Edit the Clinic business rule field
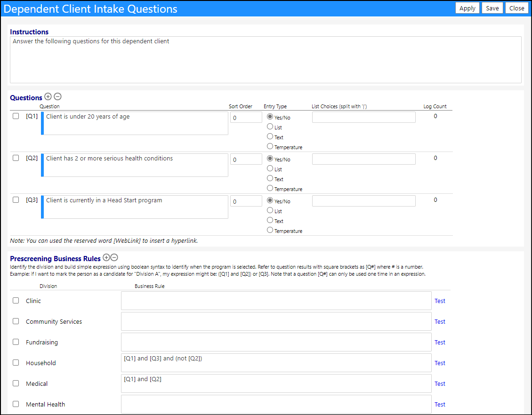Screen dimensions: 532x415 (x=276, y=301)
